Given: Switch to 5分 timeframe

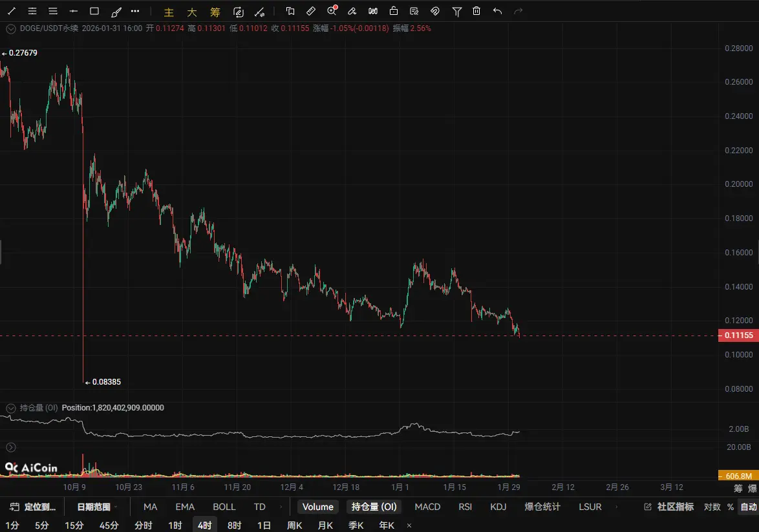Looking at the screenshot, I should point(41,526).
